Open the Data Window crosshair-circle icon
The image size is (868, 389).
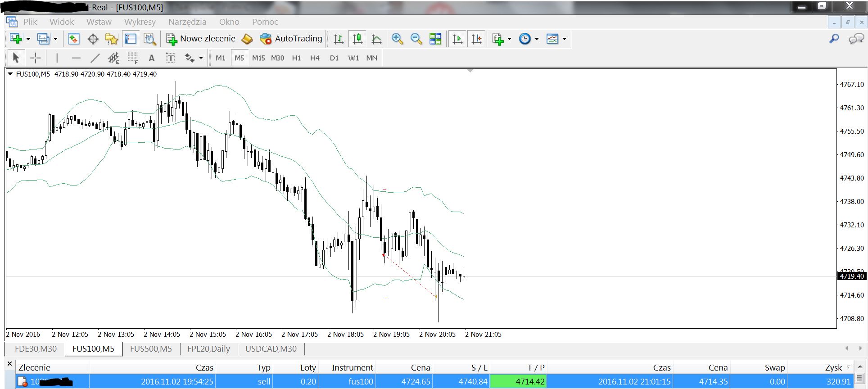point(93,39)
